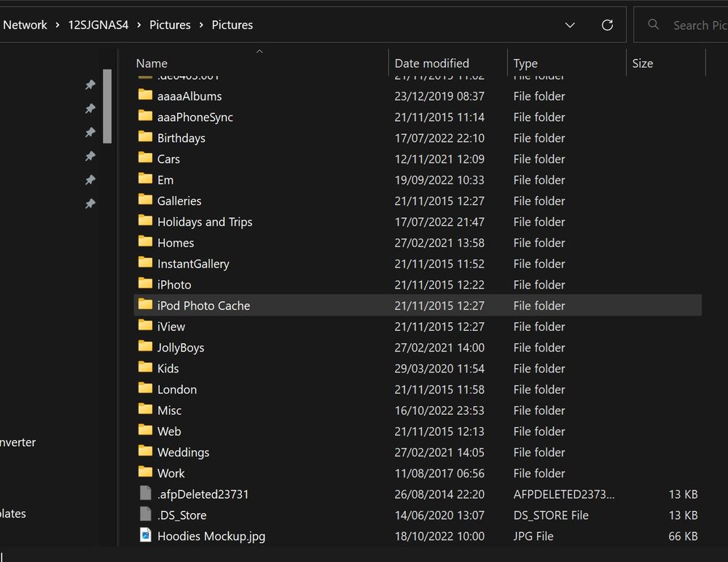The height and width of the screenshot is (562, 728).
Task: Select the aaaPhoneSync folder icon
Action: (x=145, y=116)
